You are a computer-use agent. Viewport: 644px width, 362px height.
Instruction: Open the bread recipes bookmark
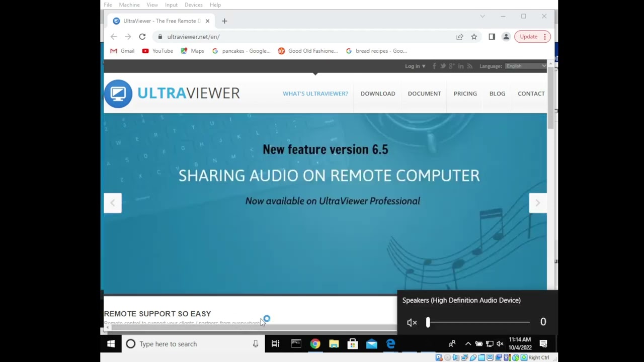(376, 51)
